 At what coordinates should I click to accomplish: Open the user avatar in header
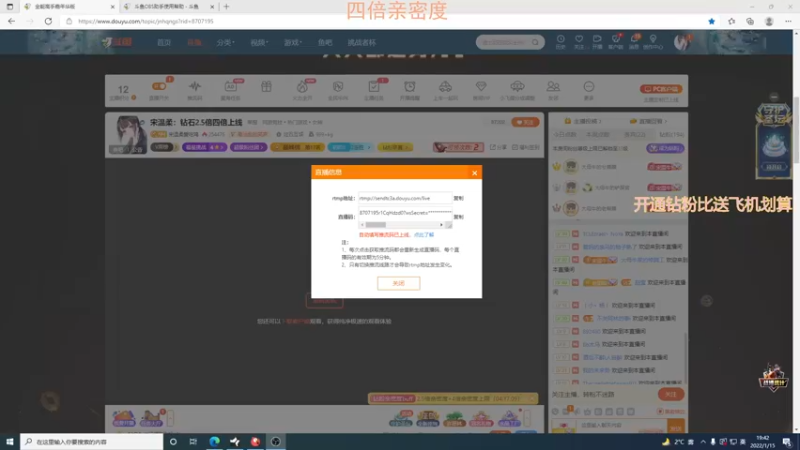pos(681,42)
